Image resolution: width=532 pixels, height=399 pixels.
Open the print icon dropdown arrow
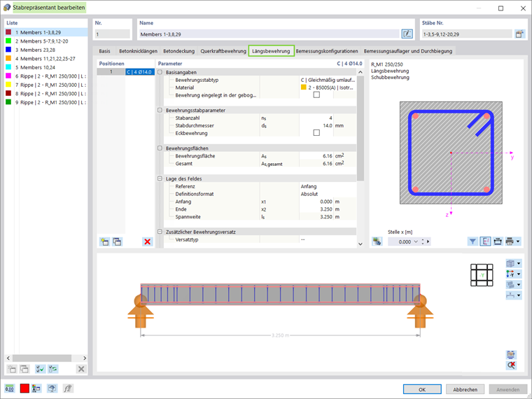tap(518, 241)
